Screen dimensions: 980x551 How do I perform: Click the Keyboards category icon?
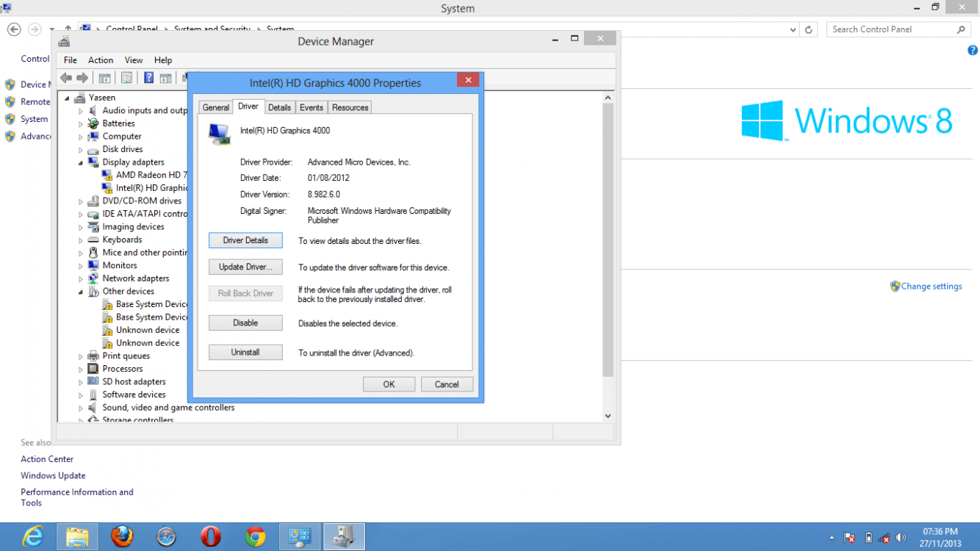(x=93, y=240)
